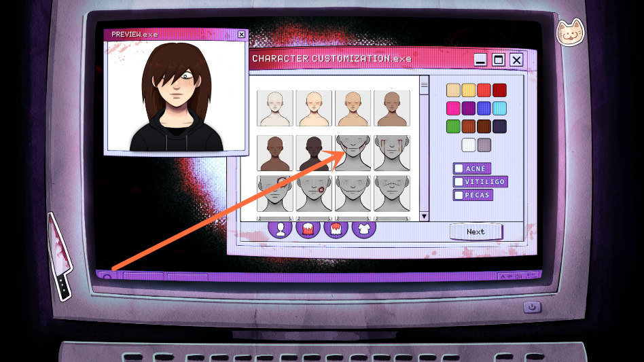644x362 pixels.
Task: Toggle the VITILIGO checkbox
Action: coord(459,182)
